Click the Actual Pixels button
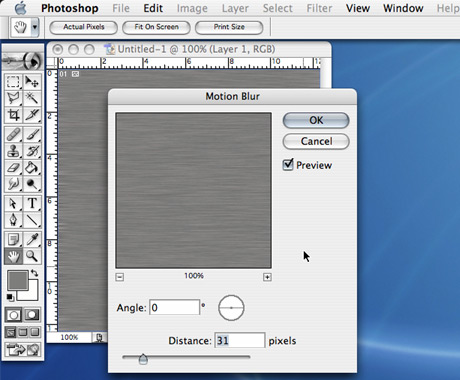 [83, 27]
